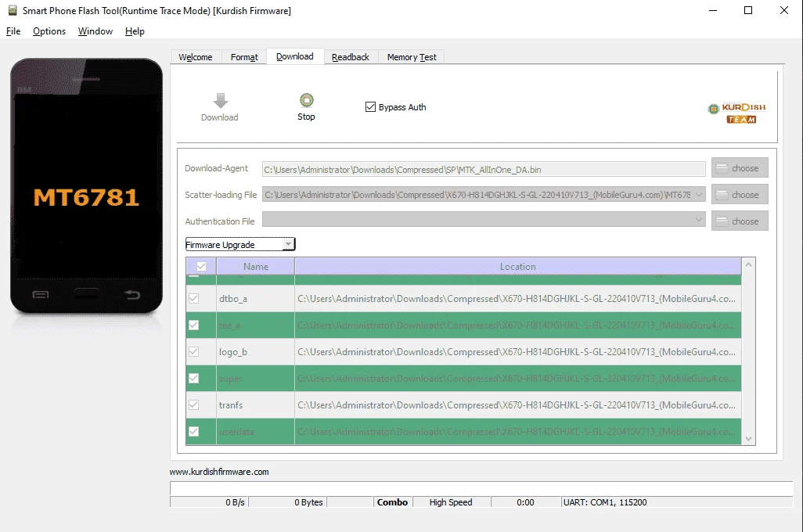
Task: Toggle the dtbo_a partition checkbox
Action: coord(193,299)
